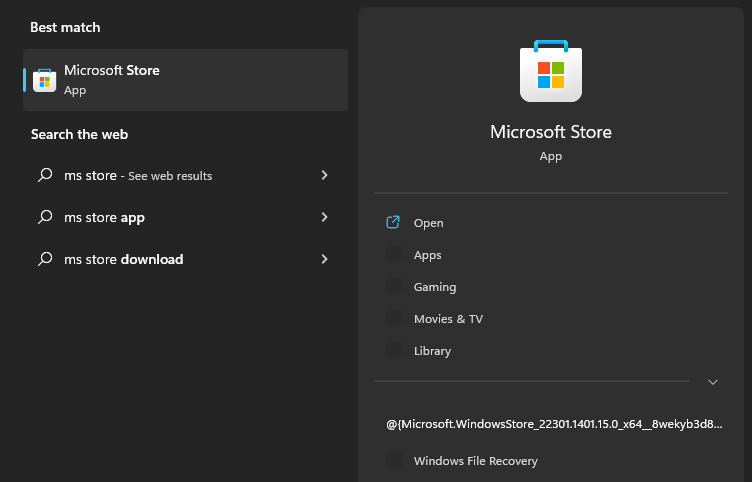Select the 'ms store download' suggestion
752x482 pixels.
186,259
